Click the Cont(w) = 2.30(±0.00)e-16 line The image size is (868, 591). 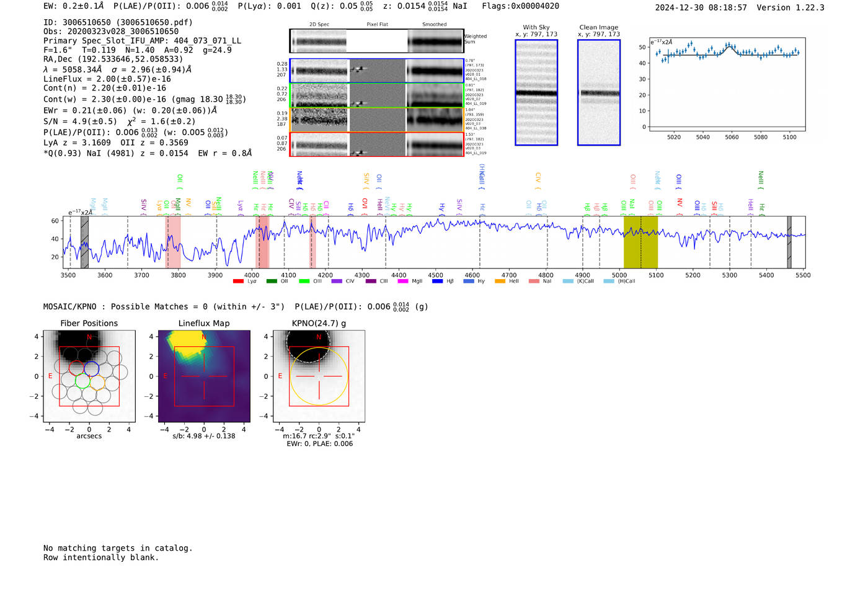pyautogui.click(x=144, y=99)
